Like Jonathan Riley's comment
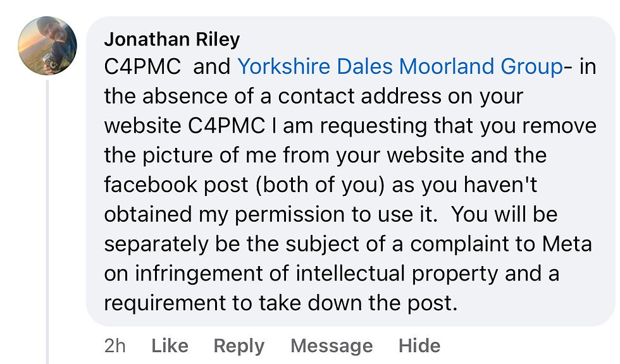Image resolution: width=620 pixels, height=364 pixels. click(x=170, y=346)
